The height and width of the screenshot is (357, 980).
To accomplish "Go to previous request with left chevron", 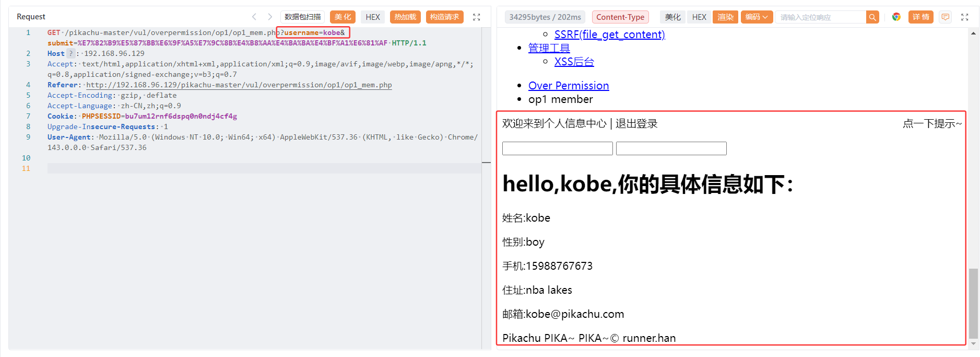I will (x=254, y=17).
